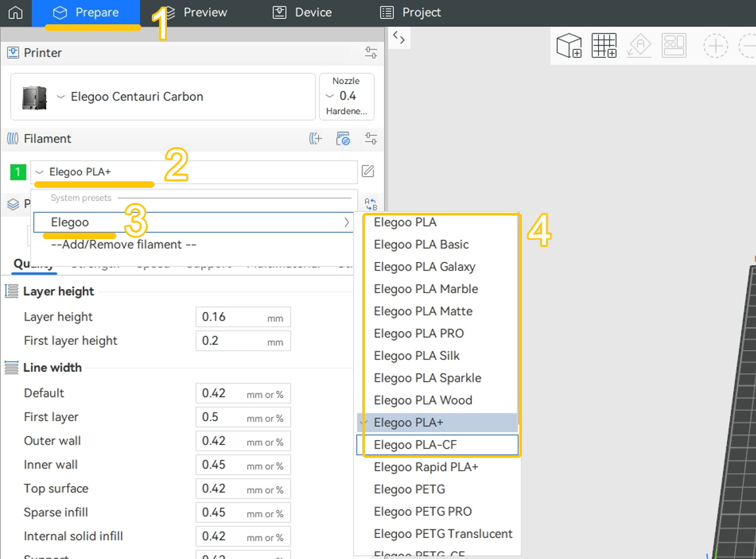756x559 pixels.
Task: Expand the Elegoo system presets submenu
Action: (x=193, y=222)
